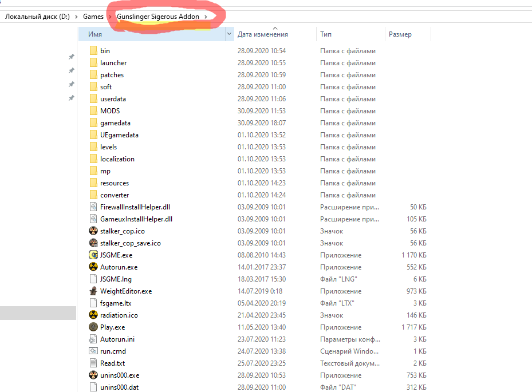The width and height of the screenshot is (532, 392).
Task: Click the radiation.ico file icon
Action: [93, 315]
